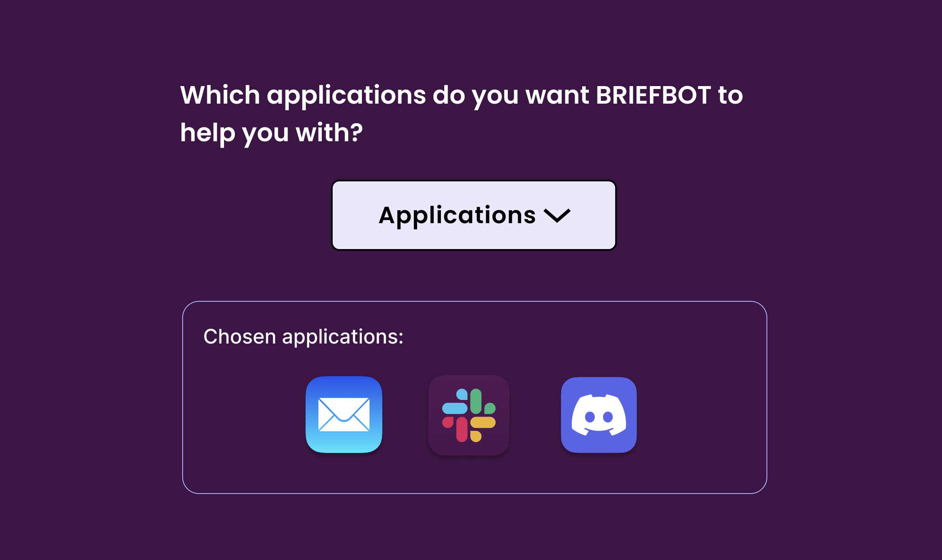Select the Slack app icon
The width and height of the screenshot is (942, 560).
pyautogui.click(x=469, y=415)
